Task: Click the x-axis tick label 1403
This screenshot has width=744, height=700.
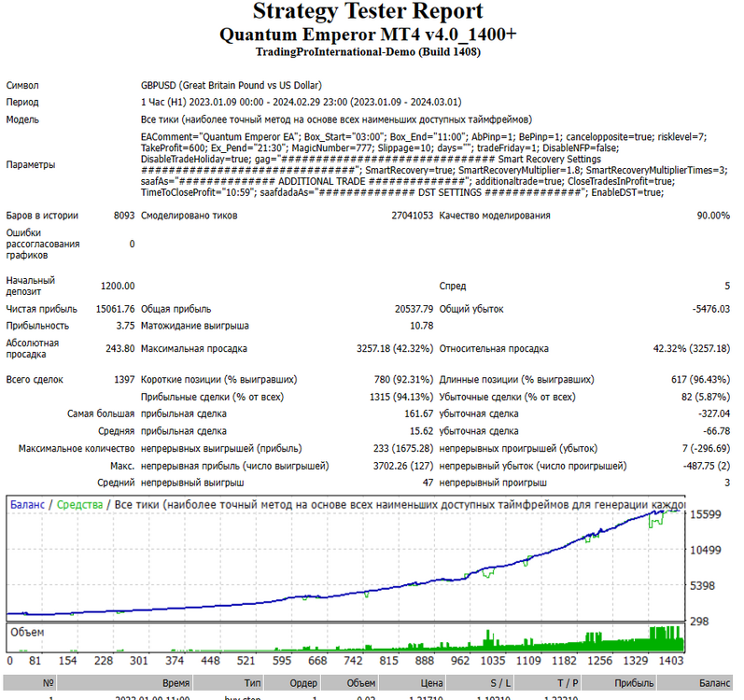Action: click(671, 661)
